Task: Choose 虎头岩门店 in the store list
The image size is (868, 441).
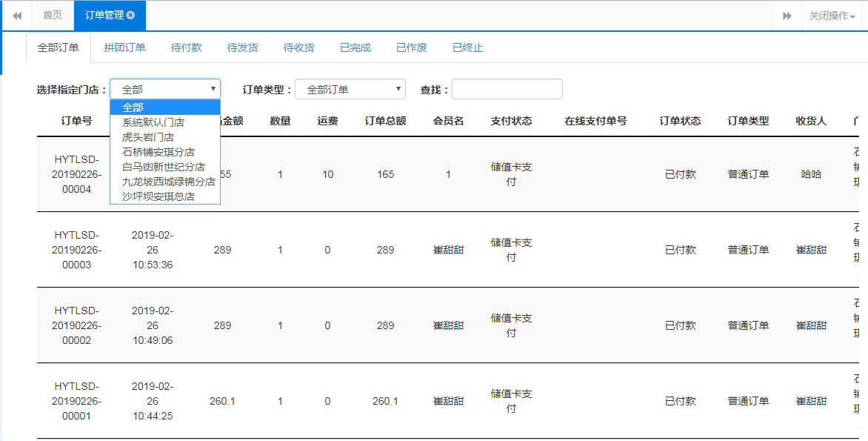Action: (x=165, y=137)
